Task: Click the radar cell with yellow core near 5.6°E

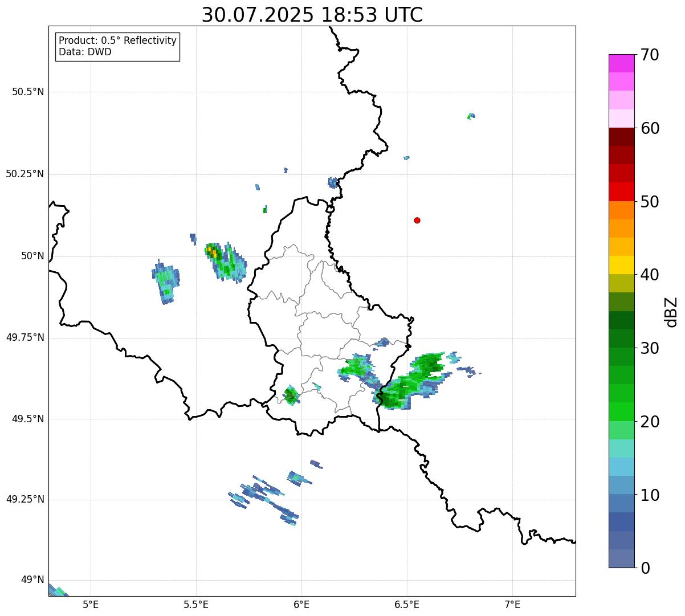Action: pos(225,262)
